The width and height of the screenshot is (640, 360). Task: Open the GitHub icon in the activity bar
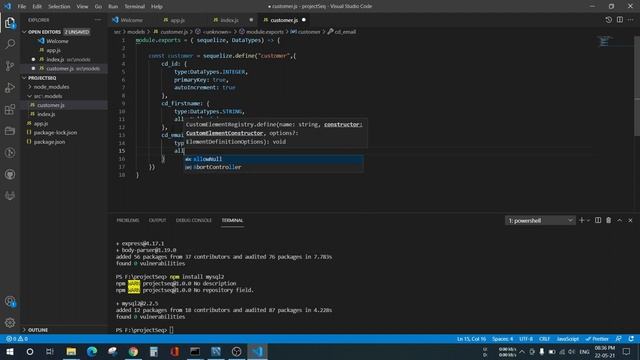coord(10,174)
